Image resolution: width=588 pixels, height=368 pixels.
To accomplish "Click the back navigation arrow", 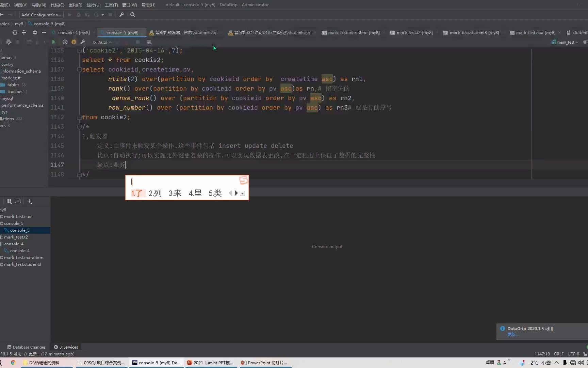I will tap(2, 15).
